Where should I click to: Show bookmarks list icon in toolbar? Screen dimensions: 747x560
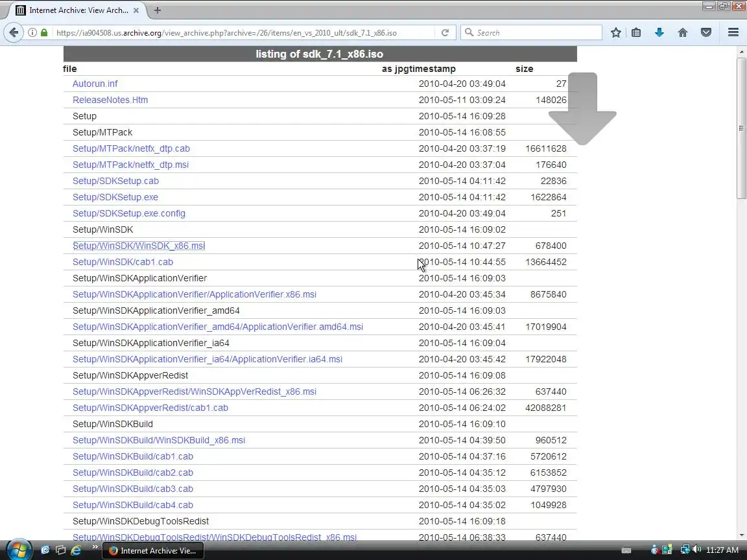[636, 32]
